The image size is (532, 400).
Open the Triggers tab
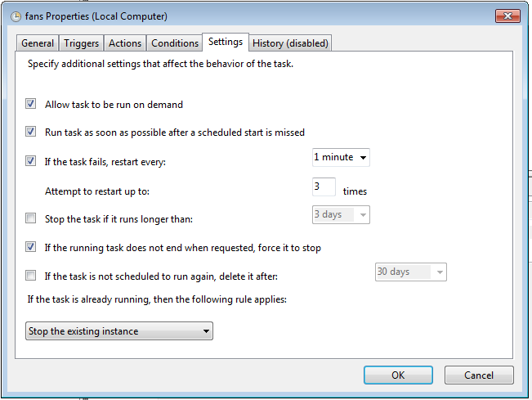pos(81,43)
